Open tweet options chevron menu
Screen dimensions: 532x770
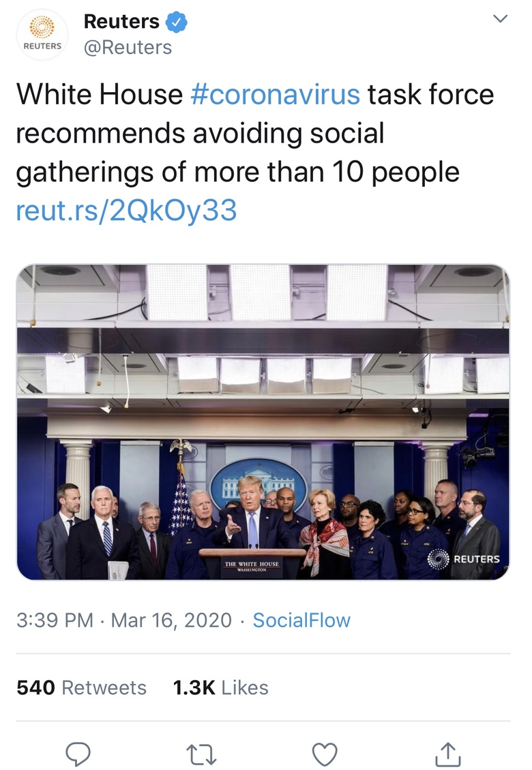[500, 19]
